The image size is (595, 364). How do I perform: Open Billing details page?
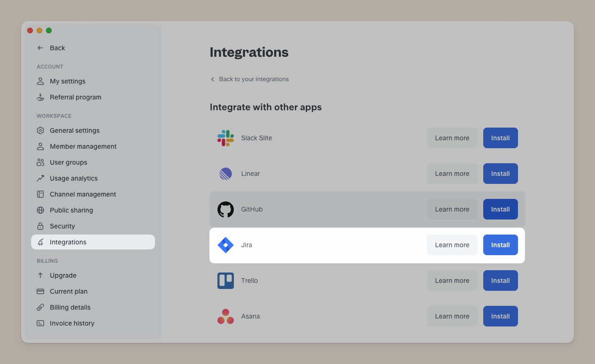click(x=93, y=307)
